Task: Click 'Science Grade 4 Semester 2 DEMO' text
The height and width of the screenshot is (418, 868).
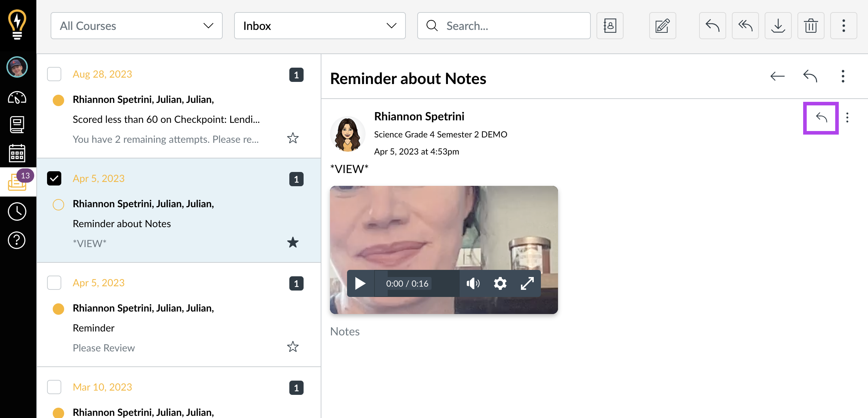Action: (440, 135)
